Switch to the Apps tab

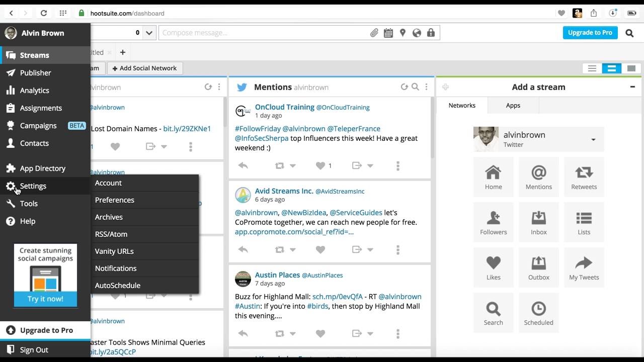tap(513, 106)
